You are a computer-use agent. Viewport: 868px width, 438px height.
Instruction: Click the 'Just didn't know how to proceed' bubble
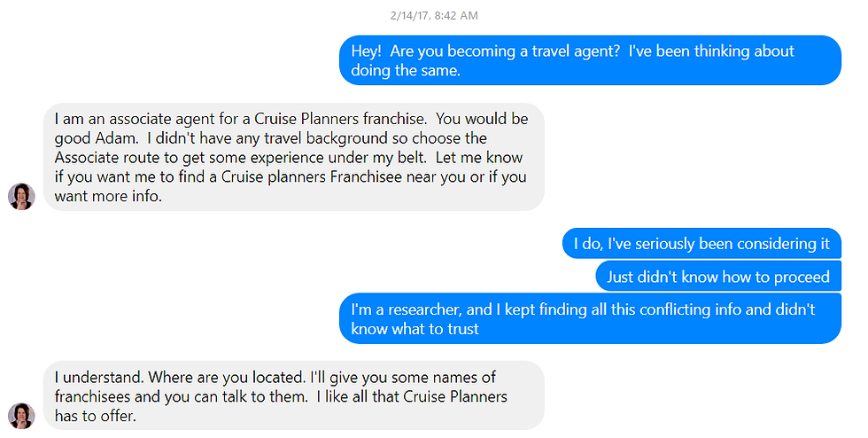coord(718,276)
